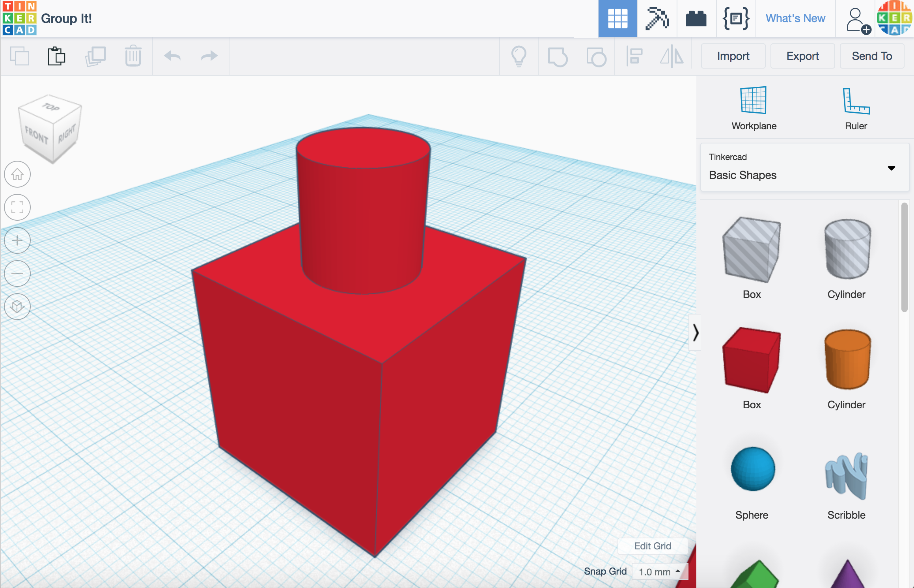Click the Fit all in view button
The image size is (914, 588).
tap(17, 207)
